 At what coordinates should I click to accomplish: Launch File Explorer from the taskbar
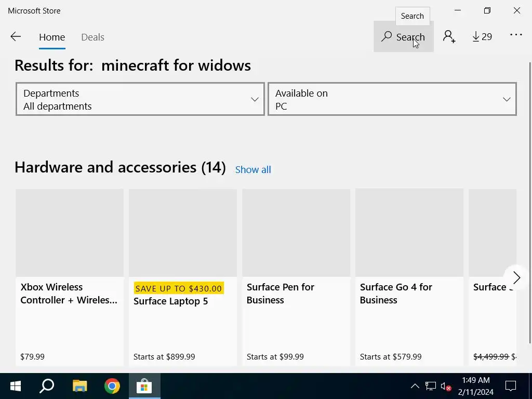pyautogui.click(x=79, y=386)
